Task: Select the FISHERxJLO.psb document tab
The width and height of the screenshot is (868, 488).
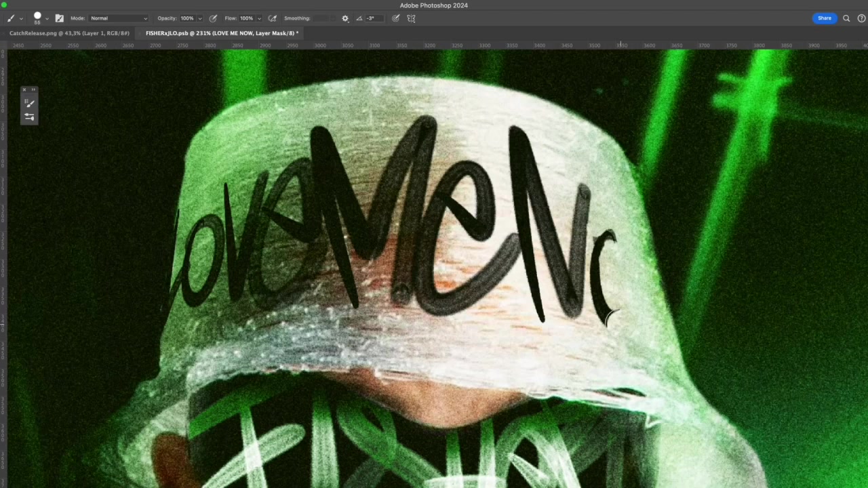Action: pyautogui.click(x=221, y=33)
